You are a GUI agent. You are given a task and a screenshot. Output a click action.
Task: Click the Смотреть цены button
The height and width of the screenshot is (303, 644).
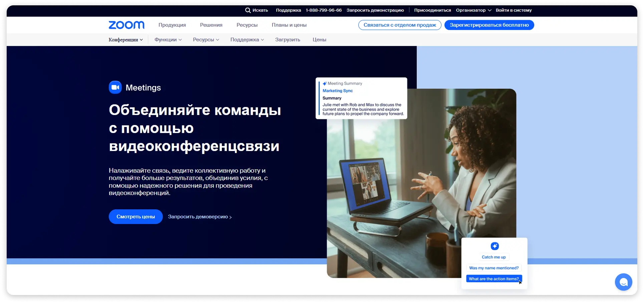click(136, 217)
